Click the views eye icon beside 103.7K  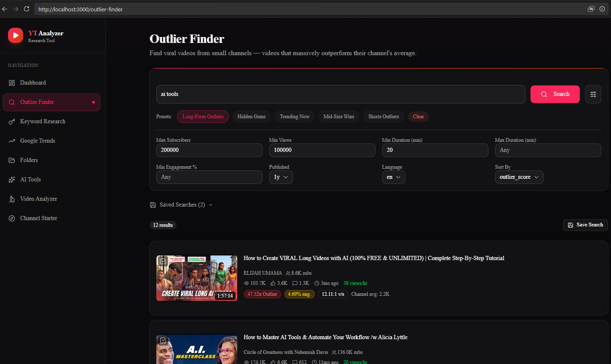point(246,283)
